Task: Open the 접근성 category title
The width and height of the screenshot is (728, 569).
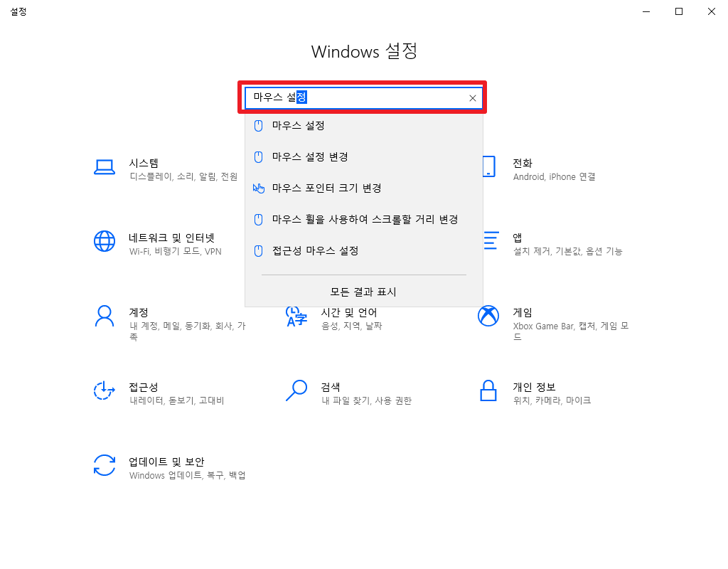Action: click(x=144, y=387)
